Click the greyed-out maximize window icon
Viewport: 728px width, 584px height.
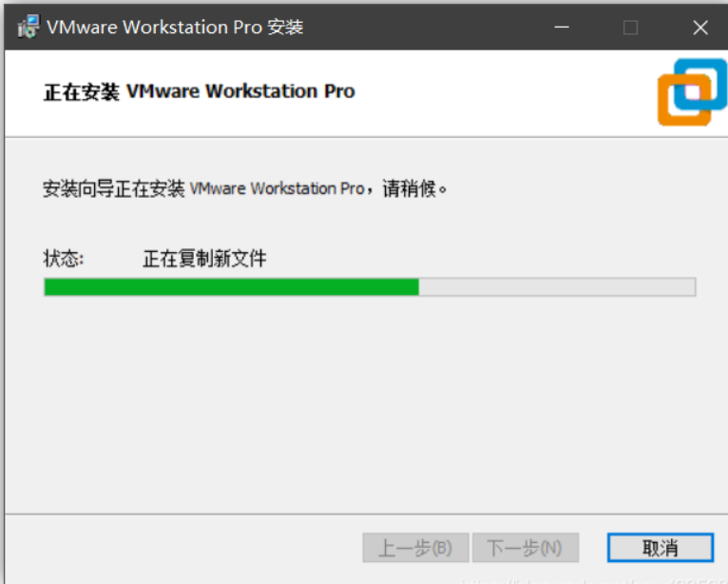tap(630, 28)
